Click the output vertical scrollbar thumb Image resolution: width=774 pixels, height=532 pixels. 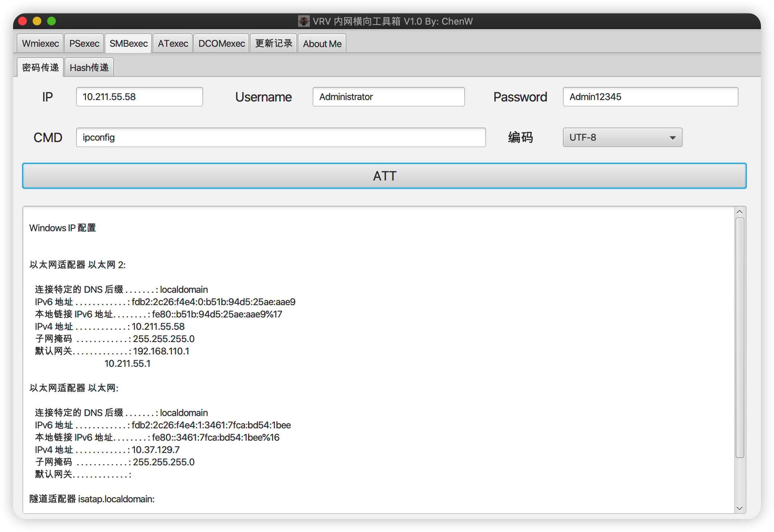click(x=740, y=337)
